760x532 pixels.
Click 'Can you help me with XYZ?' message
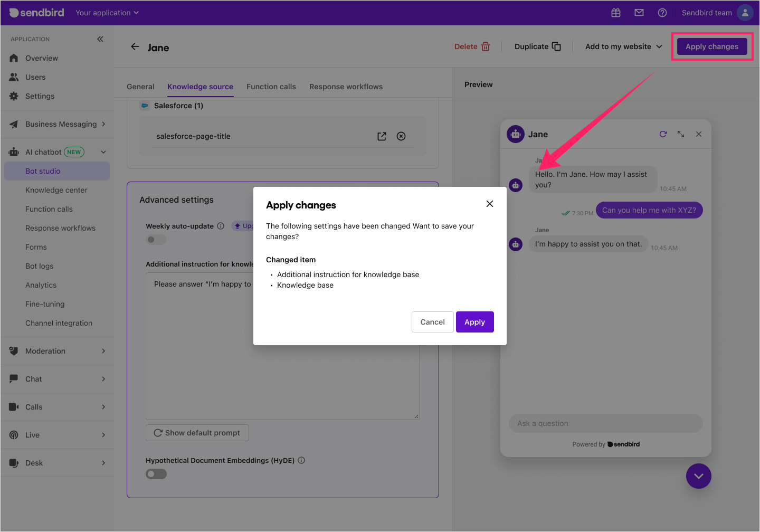(x=649, y=210)
